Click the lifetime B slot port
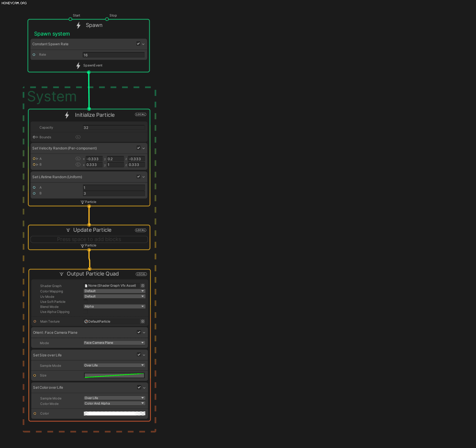The image size is (476, 448). click(34, 193)
